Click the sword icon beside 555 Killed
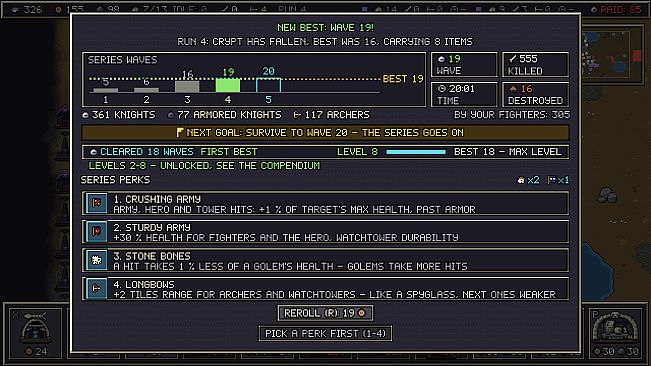Viewport: 651px width, 366px height. pos(512,59)
